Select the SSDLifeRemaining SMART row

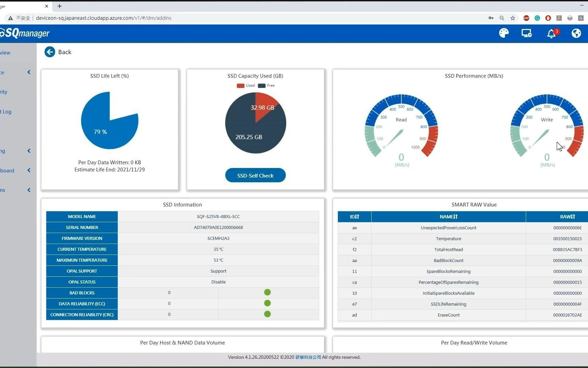click(463, 304)
